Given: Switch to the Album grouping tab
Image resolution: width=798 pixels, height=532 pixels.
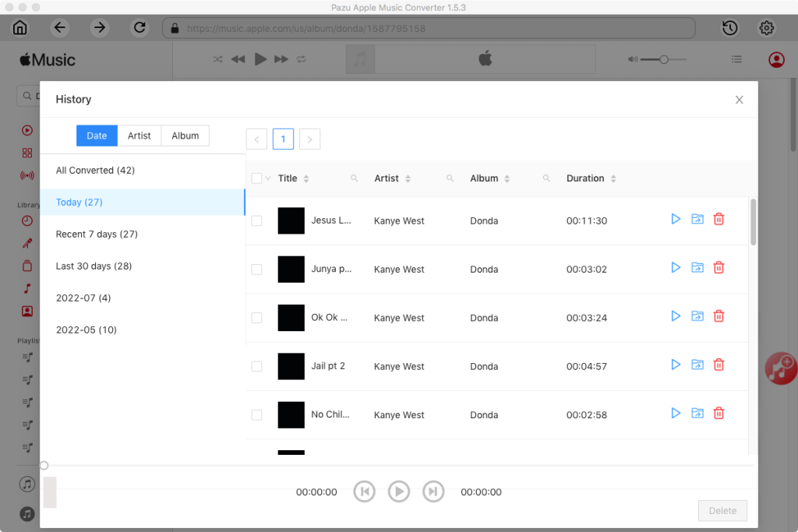Looking at the screenshot, I should [x=185, y=136].
